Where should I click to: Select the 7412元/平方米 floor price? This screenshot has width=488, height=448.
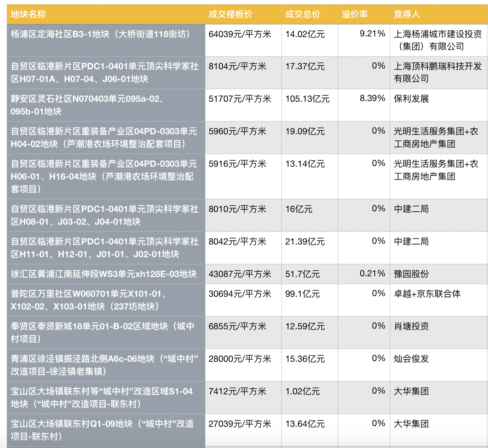coord(238,391)
